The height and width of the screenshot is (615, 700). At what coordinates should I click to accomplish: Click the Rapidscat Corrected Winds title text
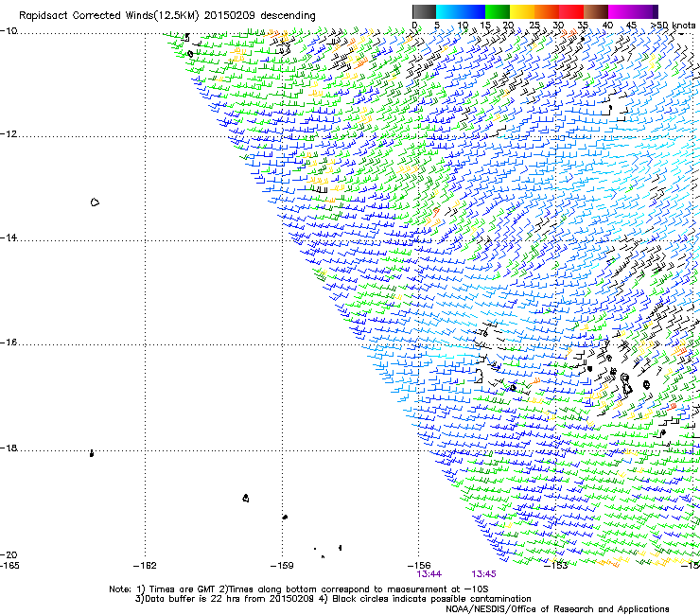pyautogui.click(x=167, y=15)
